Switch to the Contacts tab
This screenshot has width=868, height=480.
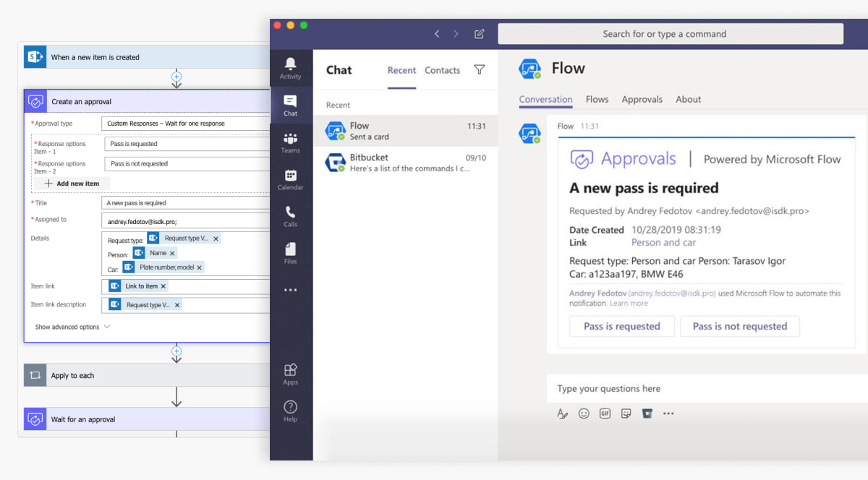[442, 70]
